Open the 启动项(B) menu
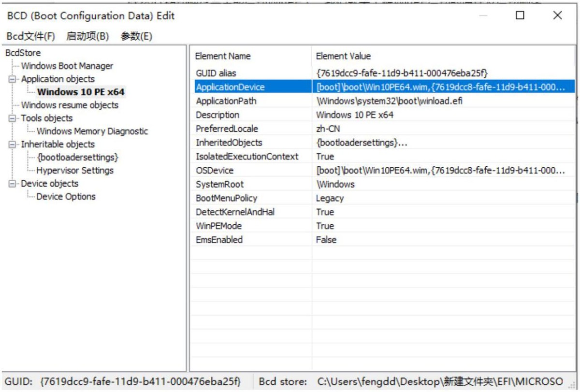The image size is (580, 392). tap(87, 36)
